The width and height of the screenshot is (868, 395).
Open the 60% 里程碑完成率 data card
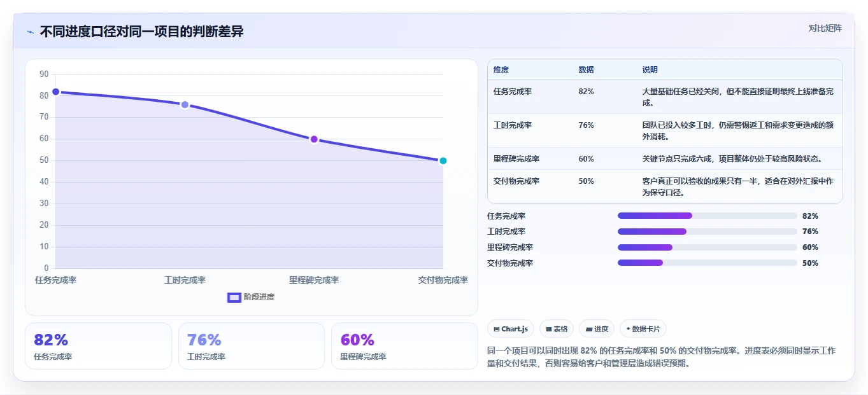pos(404,346)
